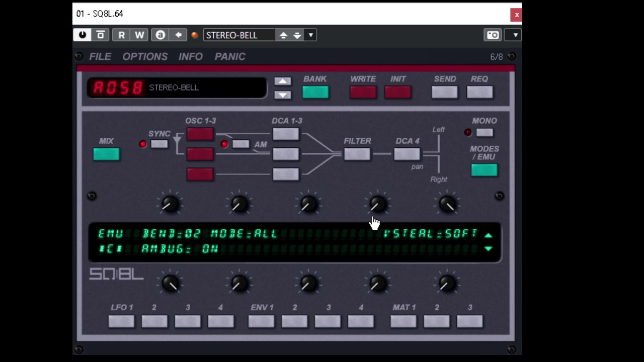Click the STEREO-BELL preset name field in toolbar
This screenshot has height=362, width=644.
click(x=239, y=35)
